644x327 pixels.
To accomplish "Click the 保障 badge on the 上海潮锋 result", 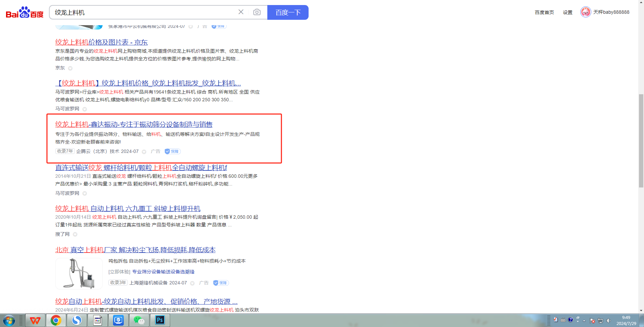I will tap(221, 283).
